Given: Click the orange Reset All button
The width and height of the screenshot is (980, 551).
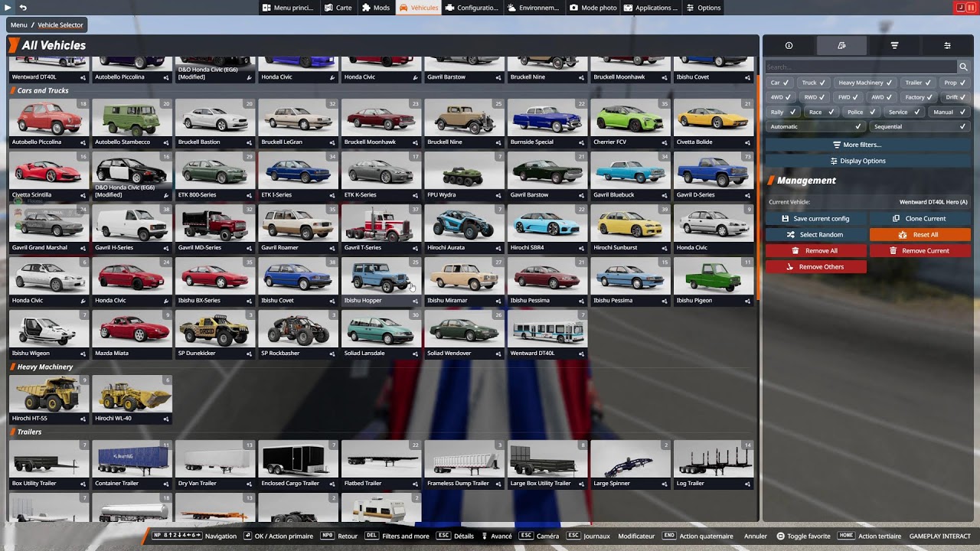Looking at the screenshot, I should (x=920, y=235).
